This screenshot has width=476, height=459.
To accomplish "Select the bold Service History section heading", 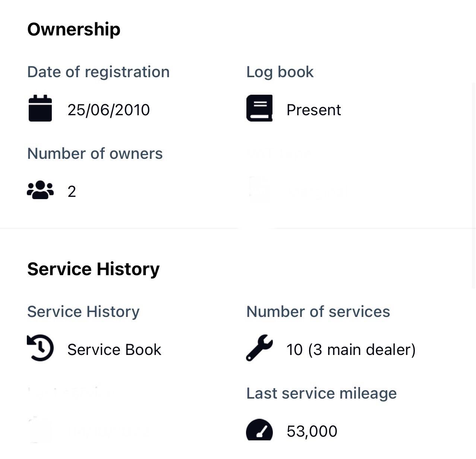I will 93,269.
